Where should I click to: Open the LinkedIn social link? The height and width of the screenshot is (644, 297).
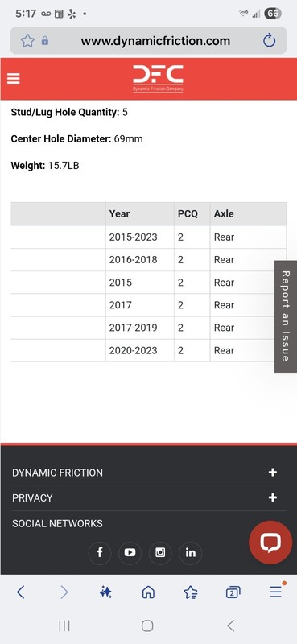pyautogui.click(x=191, y=552)
